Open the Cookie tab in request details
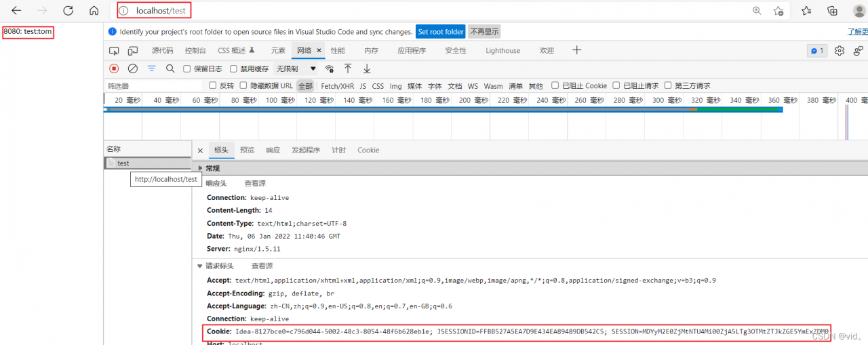Viewport: 868px width, 345px height. coord(368,150)
